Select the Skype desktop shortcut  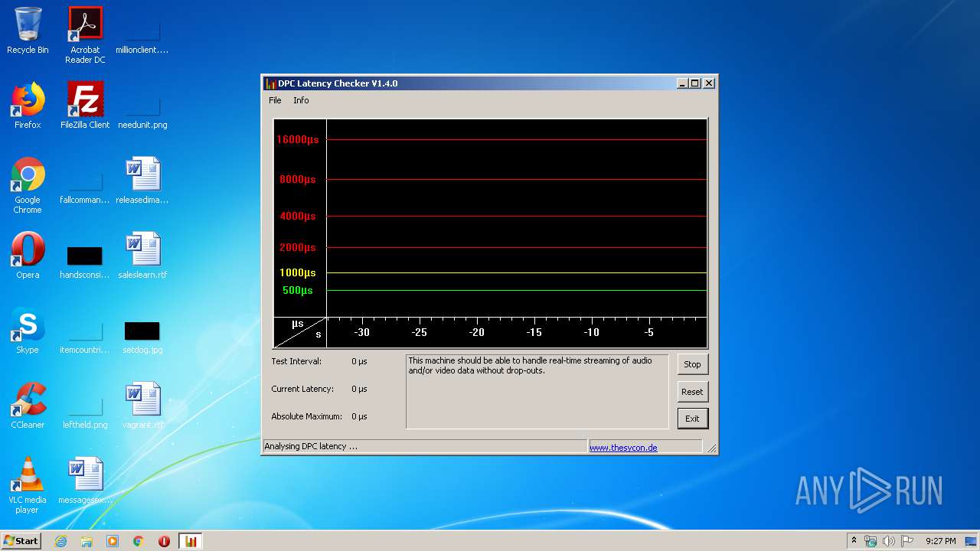28,331
